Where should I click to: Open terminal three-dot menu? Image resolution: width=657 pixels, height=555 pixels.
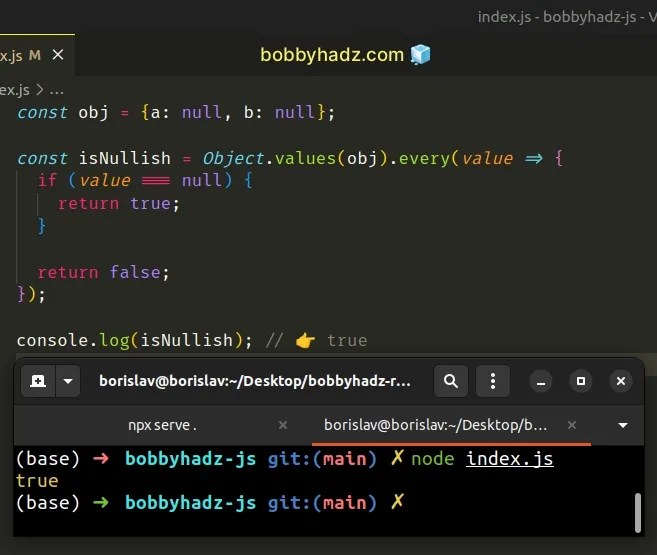coord(493,381)
